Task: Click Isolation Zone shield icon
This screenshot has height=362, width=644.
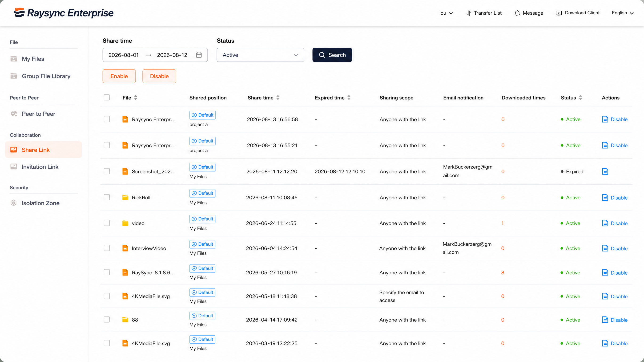Action: (13, 203)
